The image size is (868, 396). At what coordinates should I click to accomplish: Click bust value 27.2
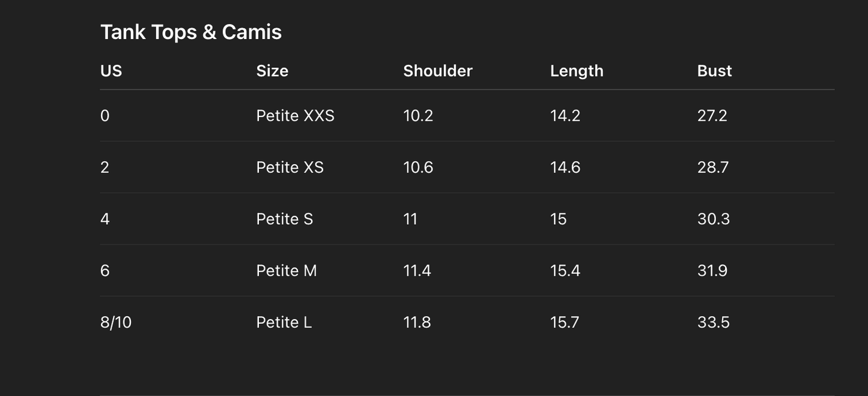[x=712, y=115]
